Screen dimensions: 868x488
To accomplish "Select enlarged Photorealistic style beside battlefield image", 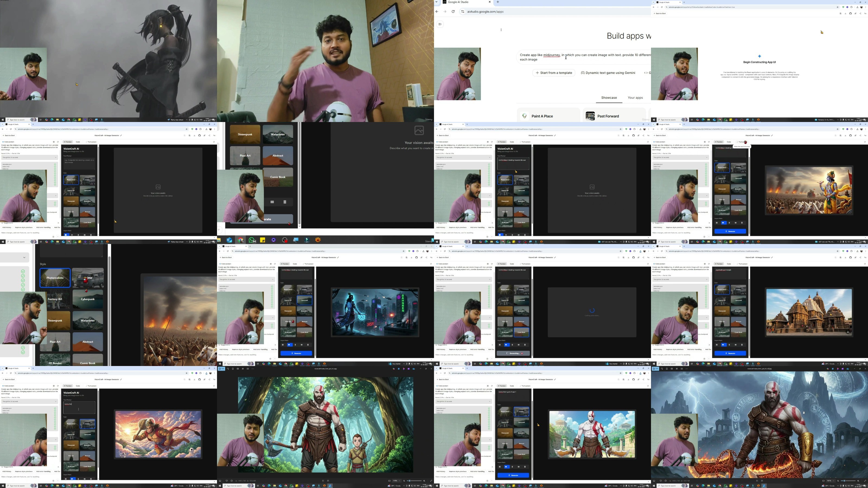I will [55, 278].
